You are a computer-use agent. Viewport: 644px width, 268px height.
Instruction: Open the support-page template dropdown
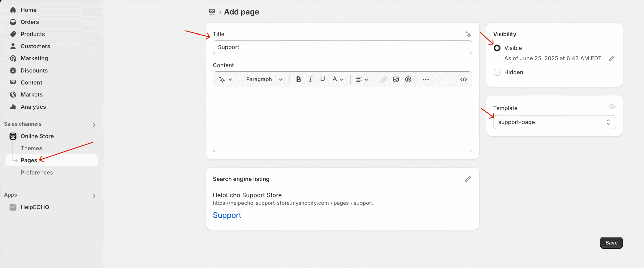click(x=554, y=122)
